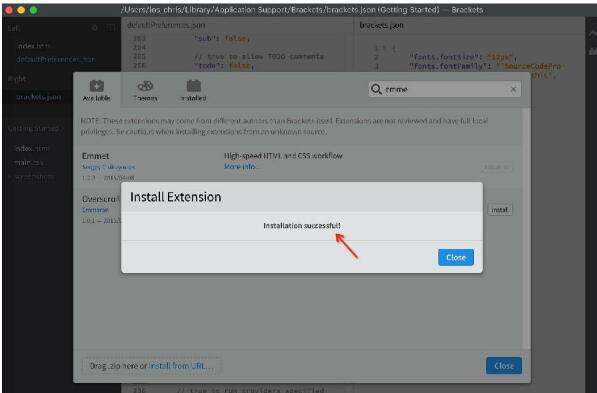
Task: Focus the defaultPreferences.json pane header
Action: coord(166,25)
